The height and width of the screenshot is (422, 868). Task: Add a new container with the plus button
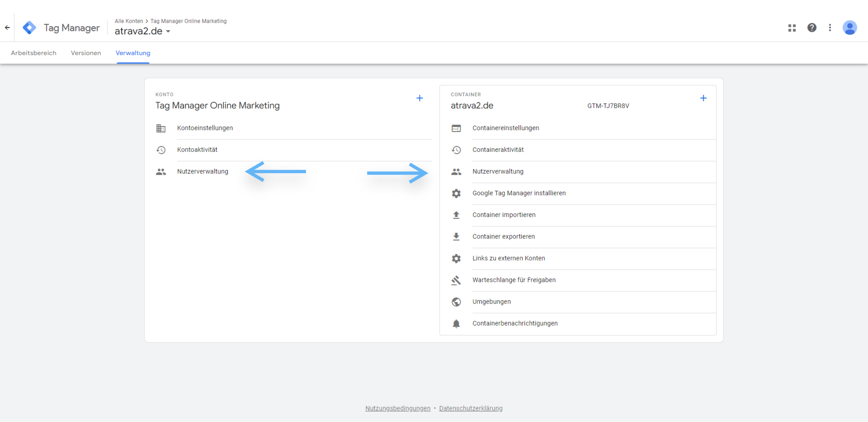click(703, 98)
